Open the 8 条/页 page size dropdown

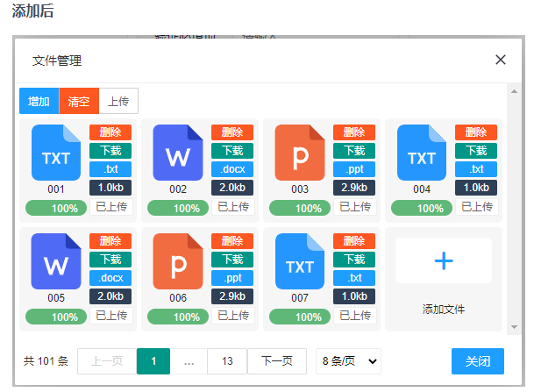pyautogui.click(x=348, y=361)
